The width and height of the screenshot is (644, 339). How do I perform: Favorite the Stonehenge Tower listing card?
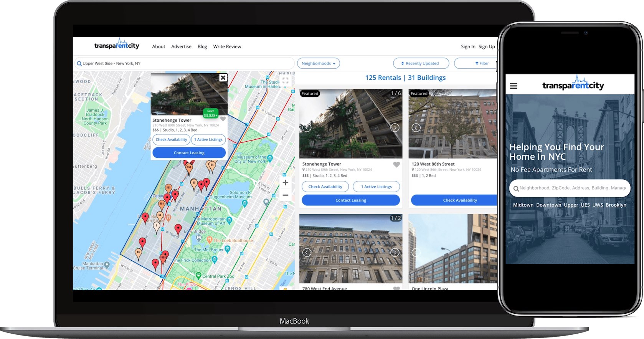click(x=396, y=165)
